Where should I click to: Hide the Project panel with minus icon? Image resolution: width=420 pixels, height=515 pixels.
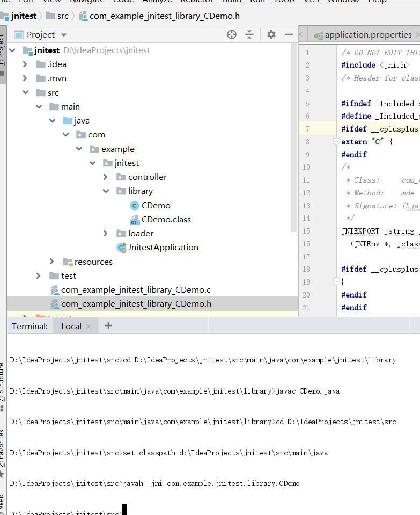(x=289, y=34)
